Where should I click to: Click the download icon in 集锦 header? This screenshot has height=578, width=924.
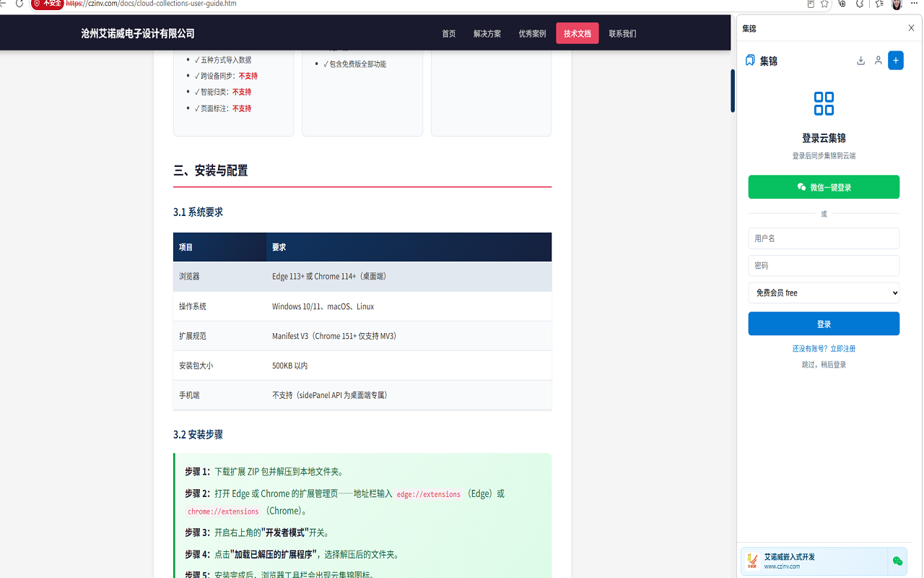(x=860, y=61)
